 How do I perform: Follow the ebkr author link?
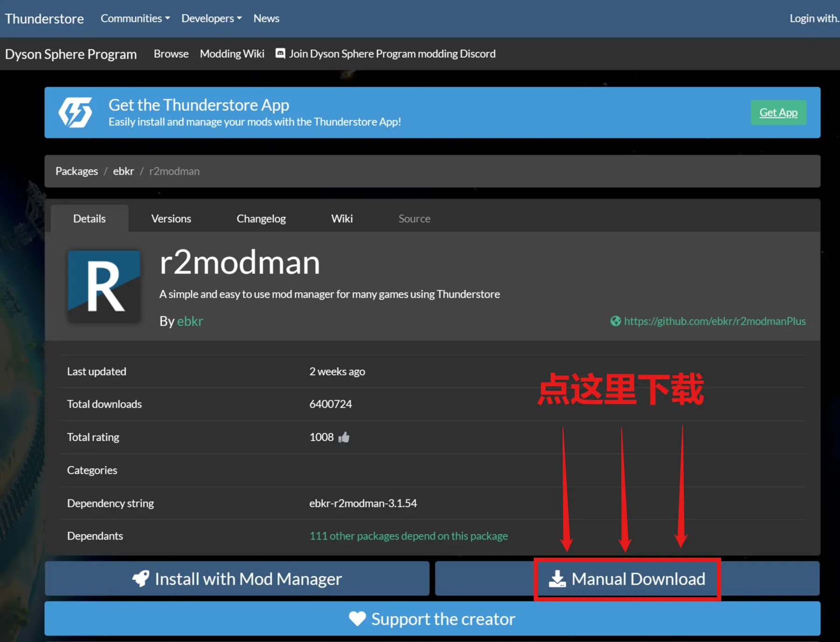[x=190, y=321]
